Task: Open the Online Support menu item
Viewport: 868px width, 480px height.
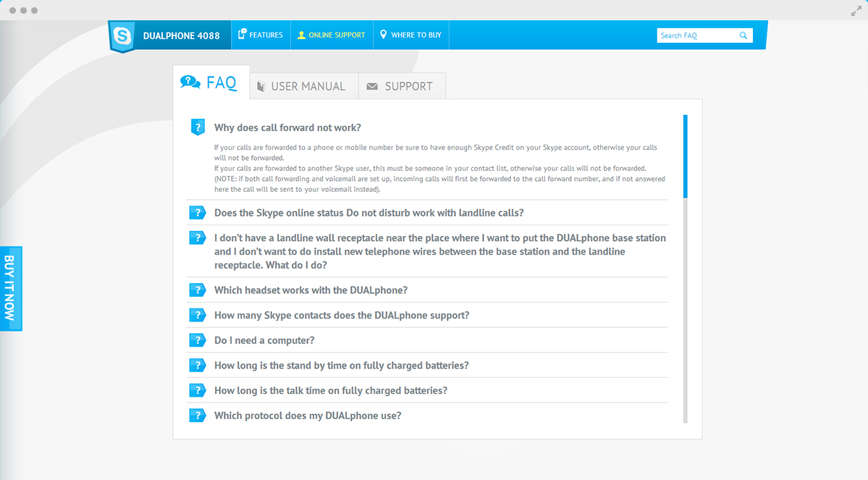Action: point(332,35)
